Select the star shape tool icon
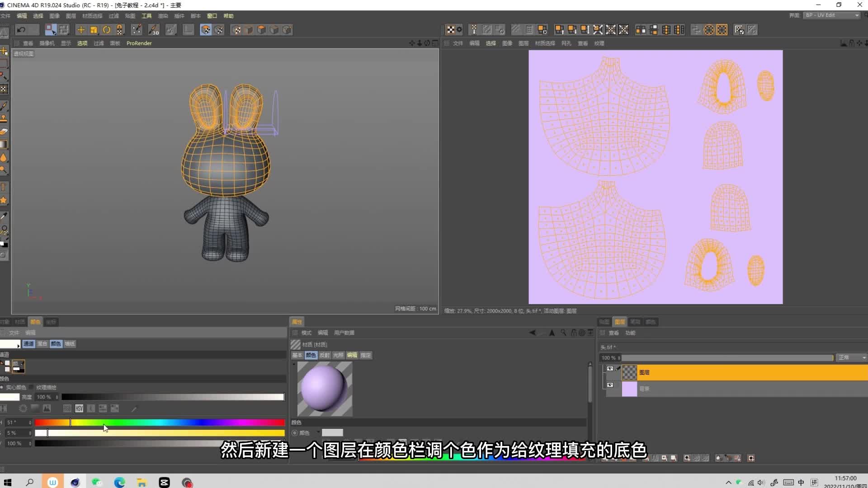The height and width of the screenshot is (488, 868). [x=4, y=200]
